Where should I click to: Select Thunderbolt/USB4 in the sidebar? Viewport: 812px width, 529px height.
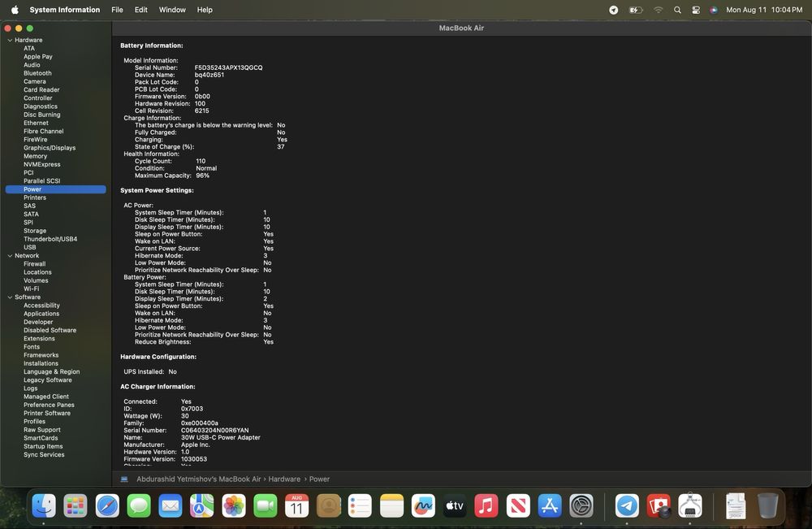50,239
